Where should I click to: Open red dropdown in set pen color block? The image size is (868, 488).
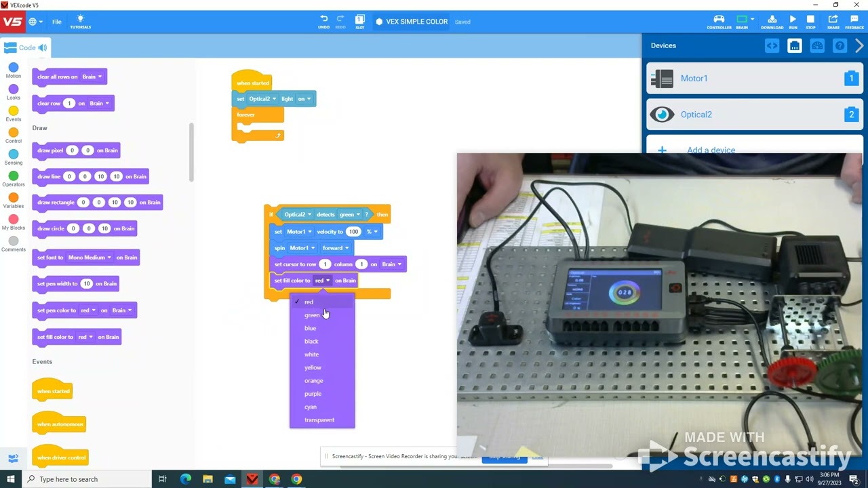click(88, 310)
